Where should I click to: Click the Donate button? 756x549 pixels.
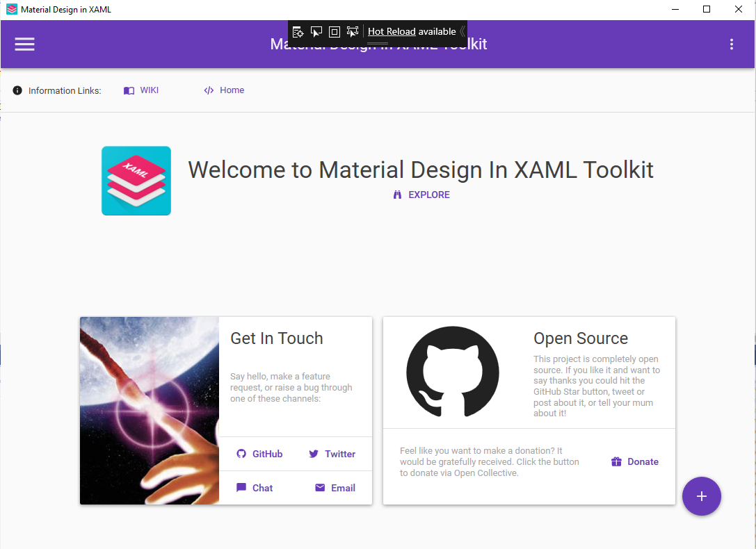pos(635,461)
